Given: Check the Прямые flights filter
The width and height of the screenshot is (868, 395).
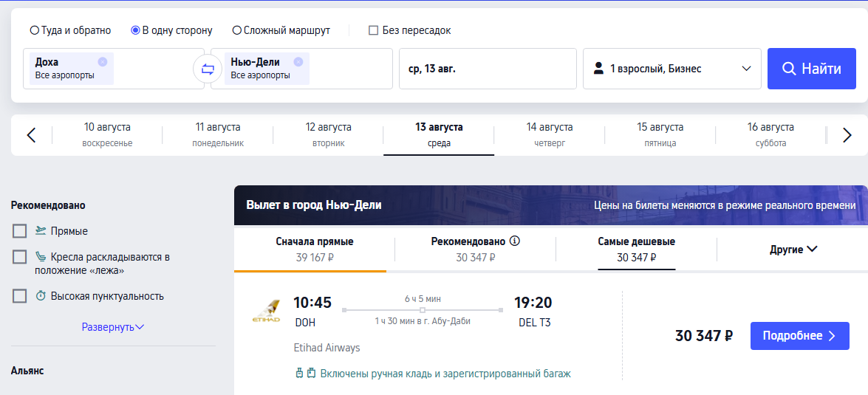Looking at the screenshot, I should 20,231.
